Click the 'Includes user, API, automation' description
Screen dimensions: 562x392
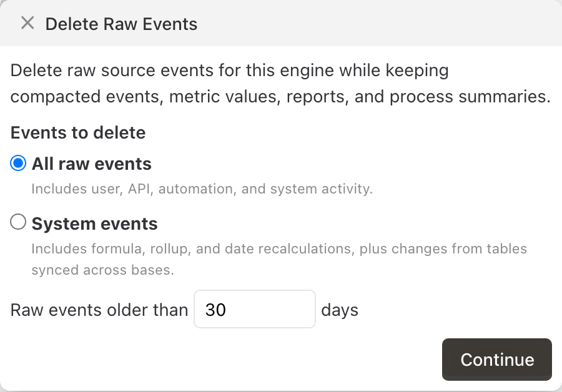pos(202,189)
